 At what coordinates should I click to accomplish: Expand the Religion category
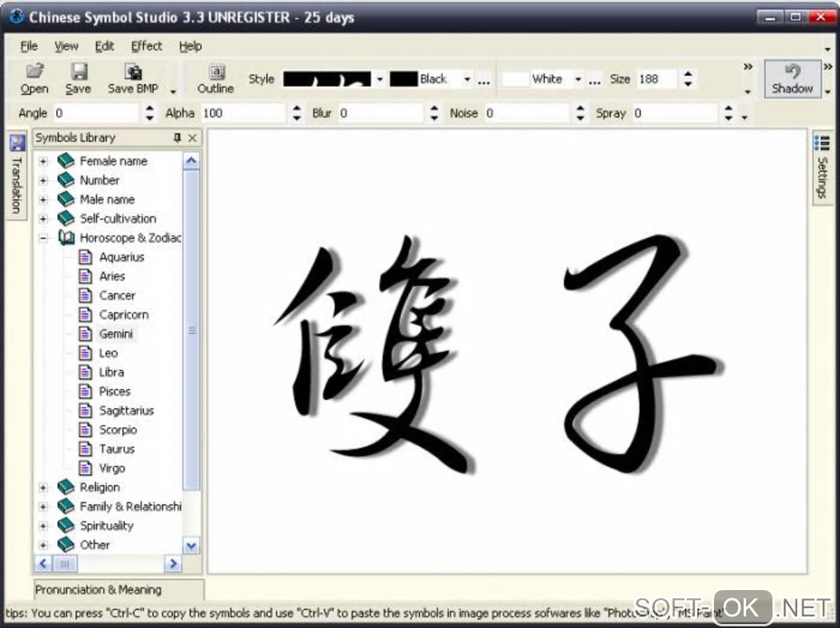pyautogui.click(x=44, y=488)
